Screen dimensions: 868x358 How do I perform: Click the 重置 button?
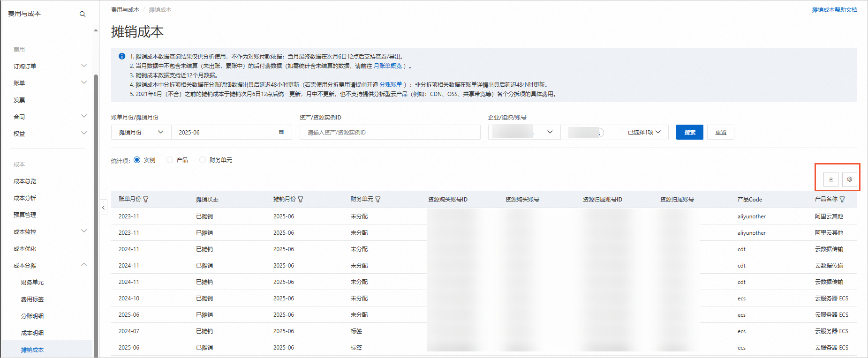tap(721, 132)
